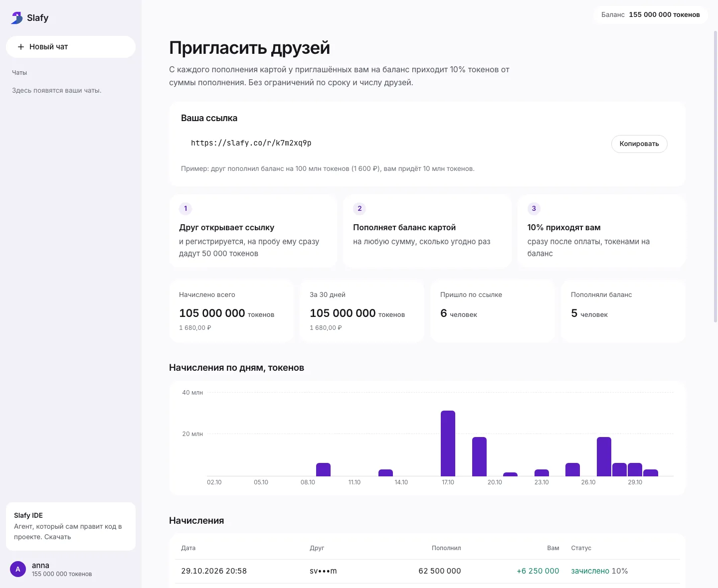The width and height of the screenshot is (718, 588).
Task: Copy the referral link with Копировать
Action: [639, 144]
